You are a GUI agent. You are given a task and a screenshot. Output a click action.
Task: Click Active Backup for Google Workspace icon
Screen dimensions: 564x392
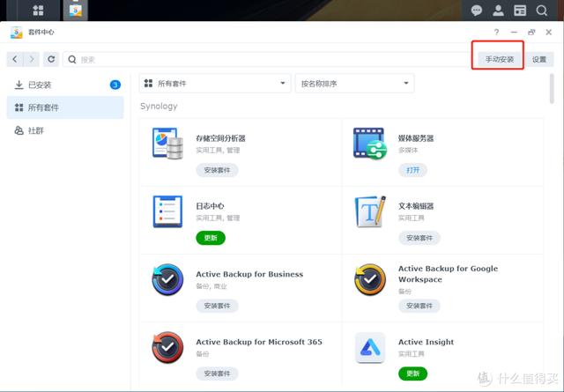[370, 279]
